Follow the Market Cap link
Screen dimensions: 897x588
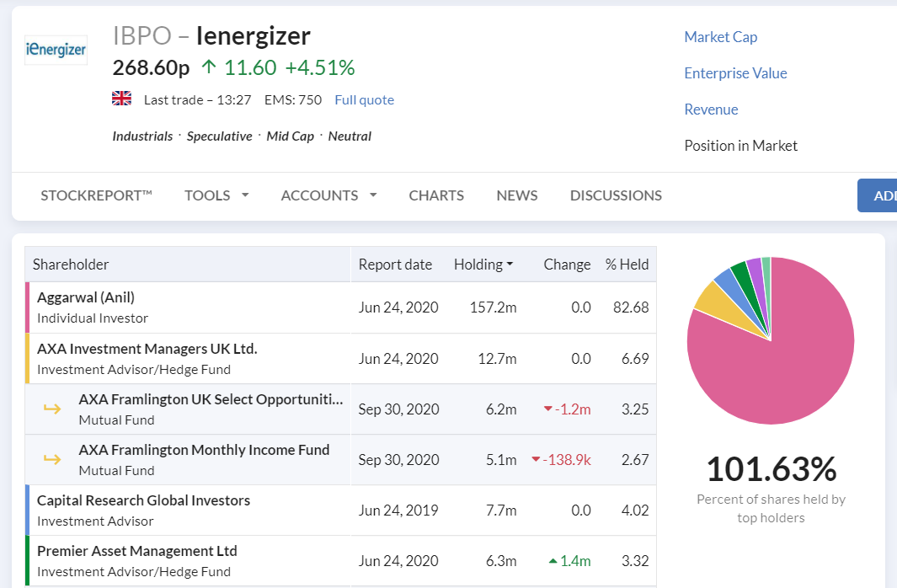point(721,37)
